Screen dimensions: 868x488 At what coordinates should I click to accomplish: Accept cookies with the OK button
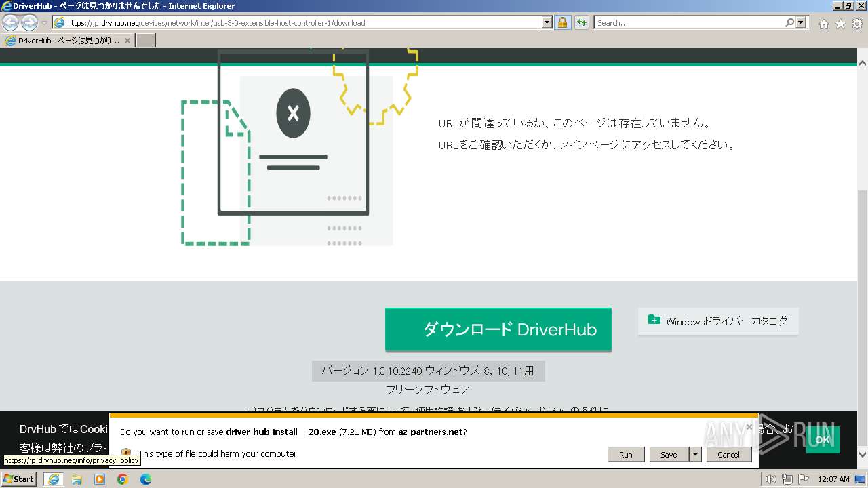tap(823, 440)
